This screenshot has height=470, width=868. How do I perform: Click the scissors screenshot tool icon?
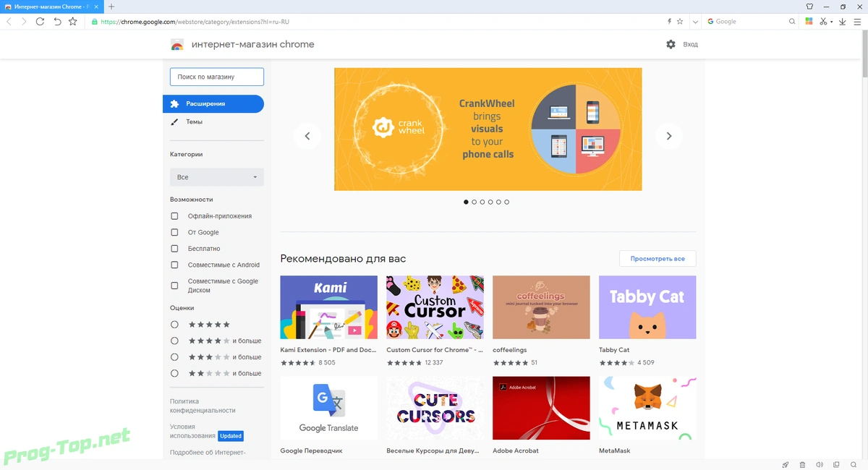click(x=823, y=22)
